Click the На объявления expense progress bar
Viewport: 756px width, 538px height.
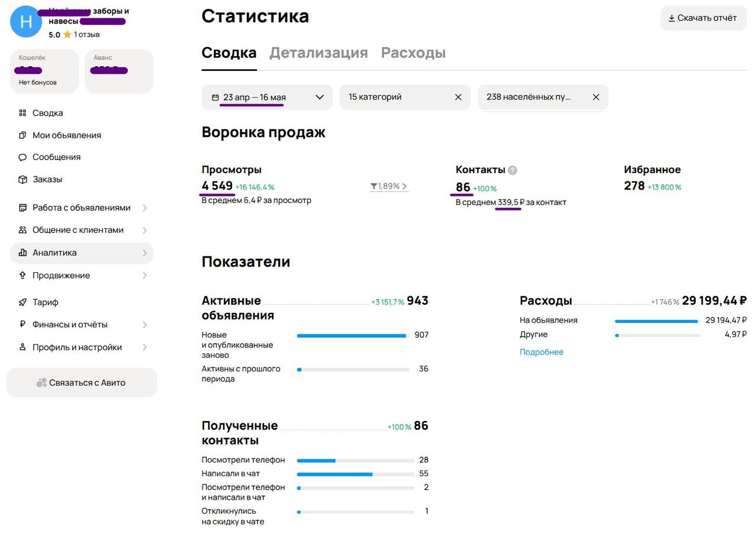657,321
